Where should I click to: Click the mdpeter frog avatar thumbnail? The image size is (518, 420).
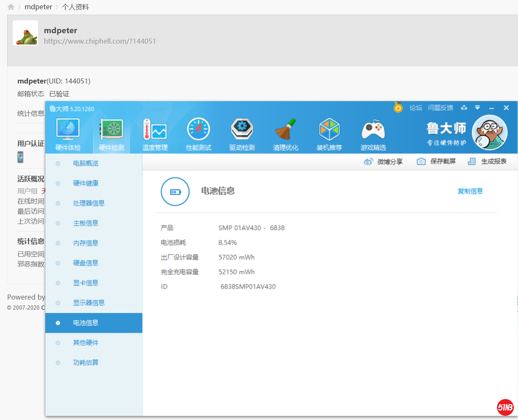[26, 33]
